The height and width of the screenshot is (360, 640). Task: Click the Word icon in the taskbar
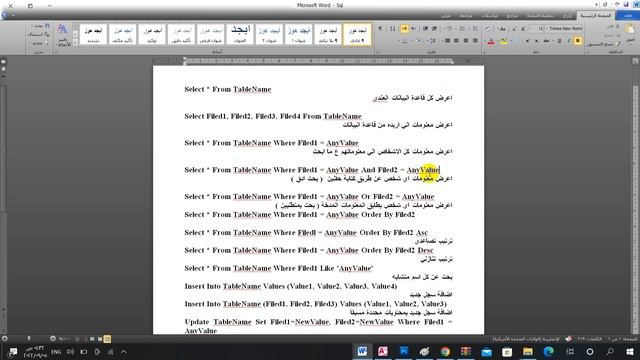coord(362,351)
